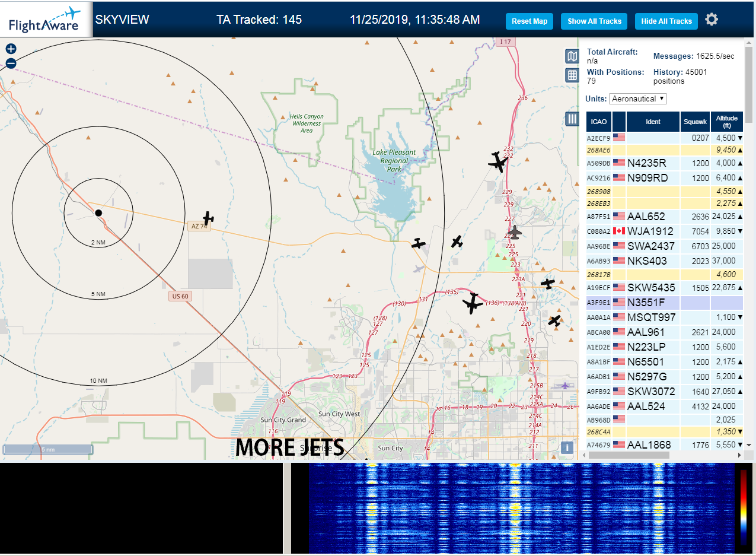Click the FlightAware logo
This screenshot has width=756, height=556.
click(x=46, y=20)
